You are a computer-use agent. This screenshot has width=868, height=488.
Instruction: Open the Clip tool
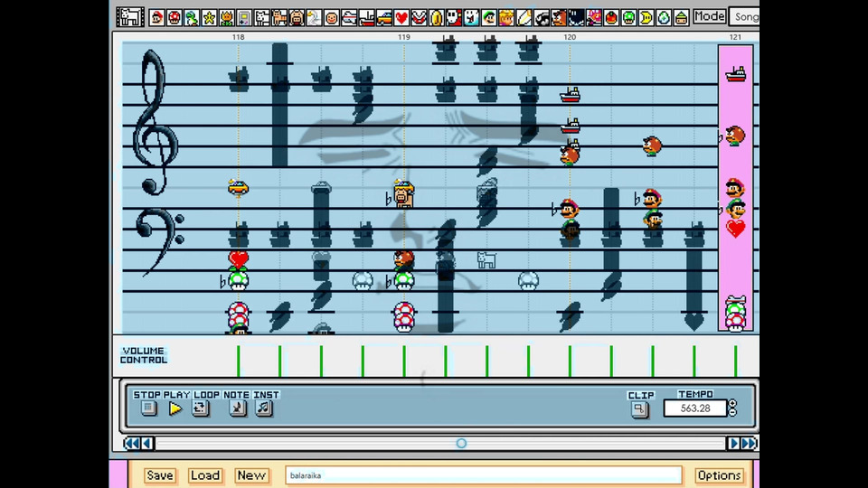pyautogui.click(x=639, y=409)
